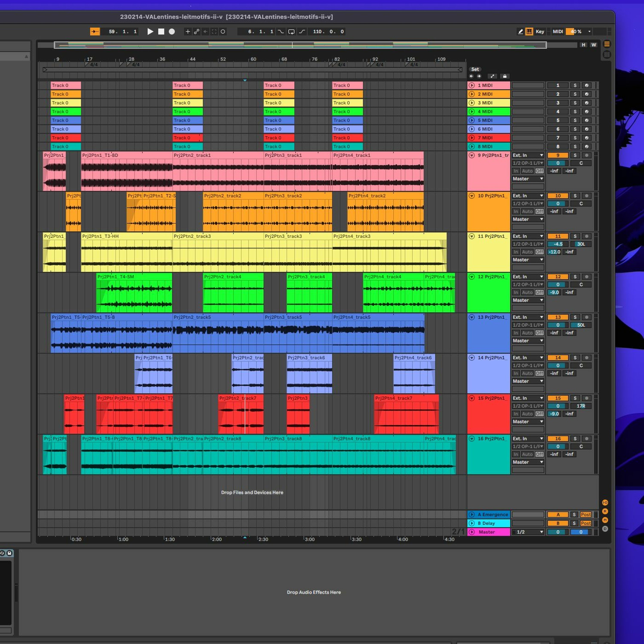Click track 11 volume slider showing -4.5
The image size is (644, 644).
(558, 244)
